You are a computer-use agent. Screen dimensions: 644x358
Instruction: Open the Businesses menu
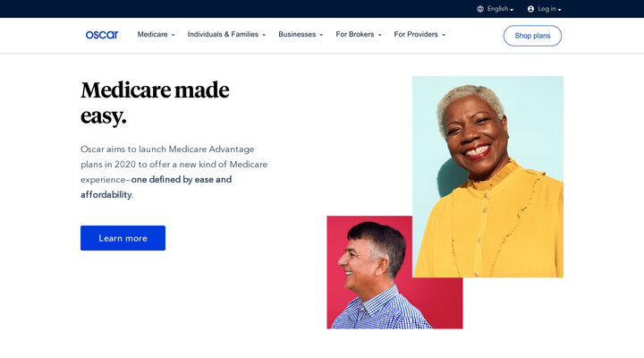pyautogui.click(x=301, y=35)
